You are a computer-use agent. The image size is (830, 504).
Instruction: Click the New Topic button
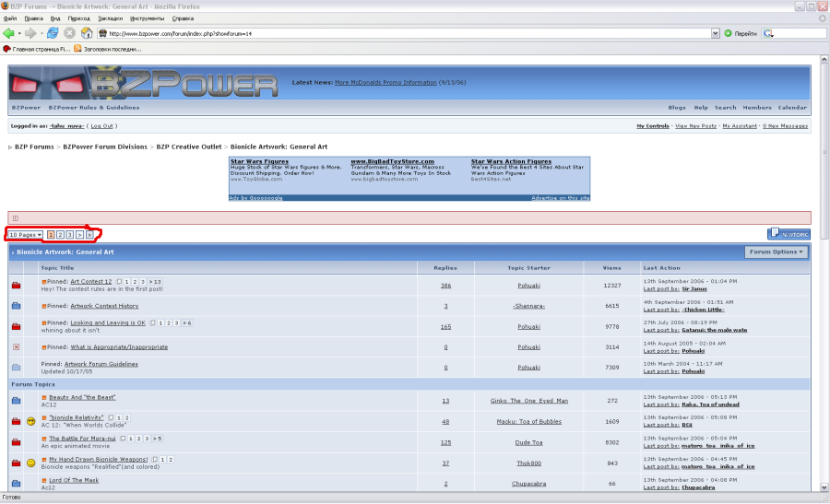(x=788, y=234)
